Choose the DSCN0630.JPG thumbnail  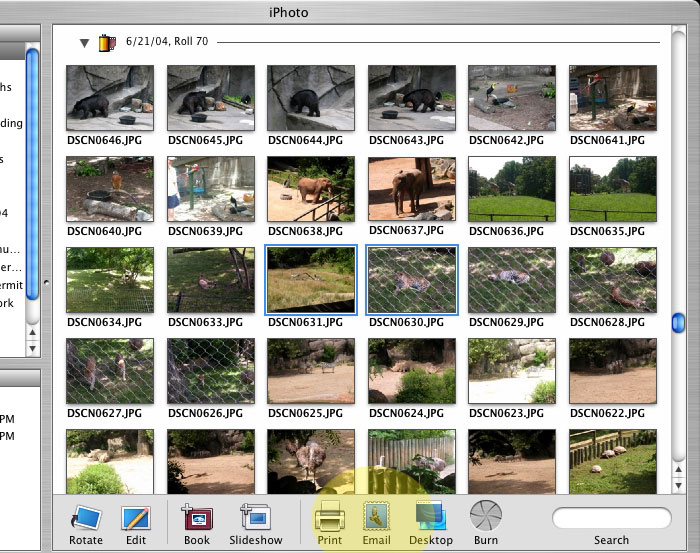coord(411,279)
